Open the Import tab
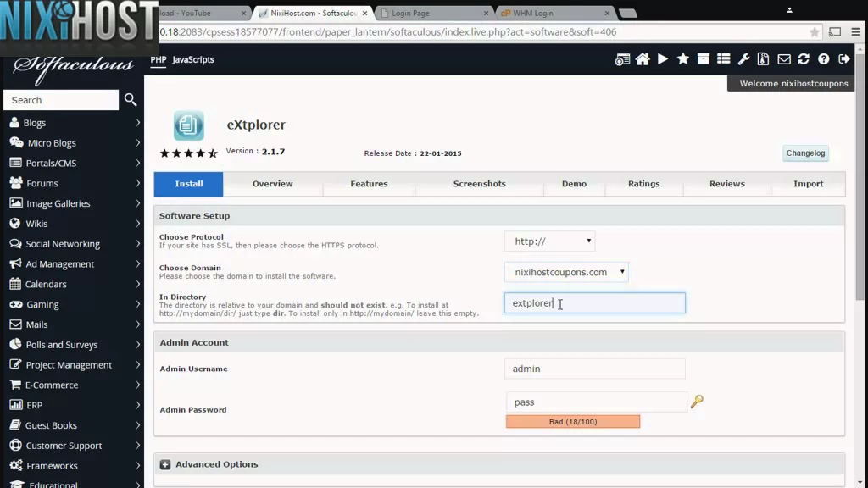The image size is (868, 488). pyautogui.click(x=808, y=184)
